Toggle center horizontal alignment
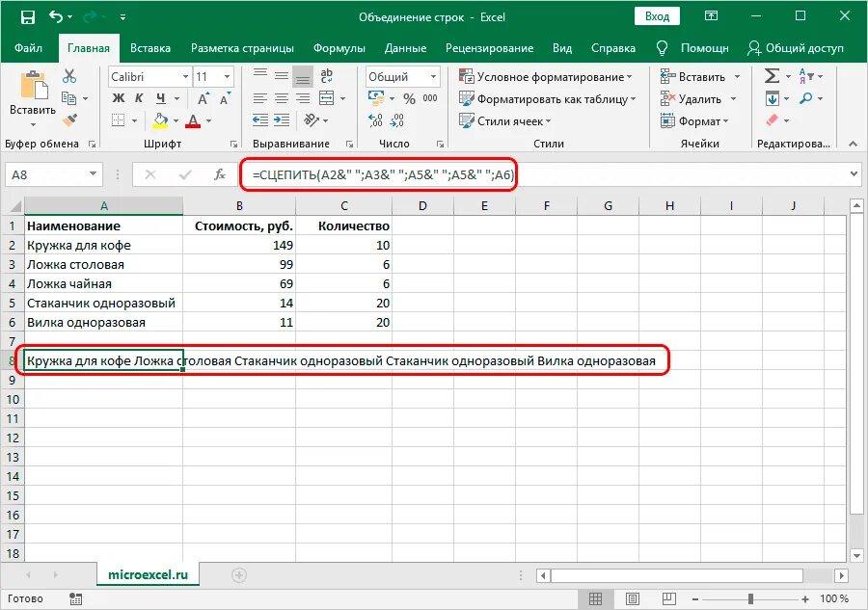This screenshot has height=610, width=868. tap(282, 98)
